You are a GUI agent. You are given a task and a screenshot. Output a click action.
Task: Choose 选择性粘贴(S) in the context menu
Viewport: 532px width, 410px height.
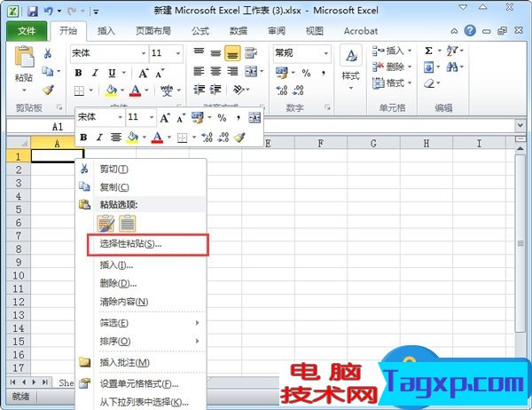147,244
